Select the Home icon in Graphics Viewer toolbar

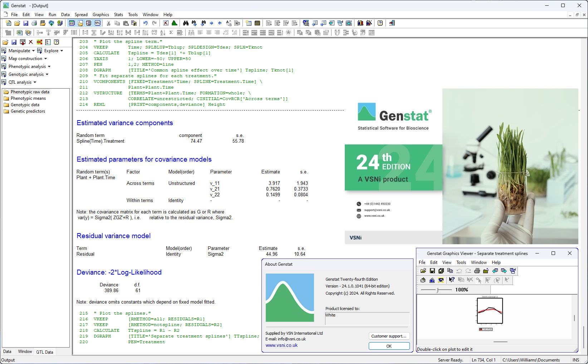click(432, 280)
